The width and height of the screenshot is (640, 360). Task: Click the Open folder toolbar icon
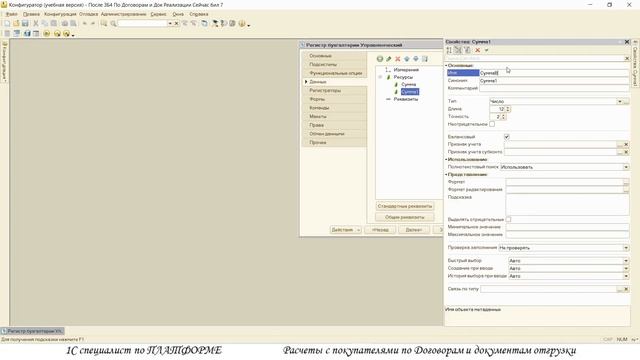[x=16, y=24]
